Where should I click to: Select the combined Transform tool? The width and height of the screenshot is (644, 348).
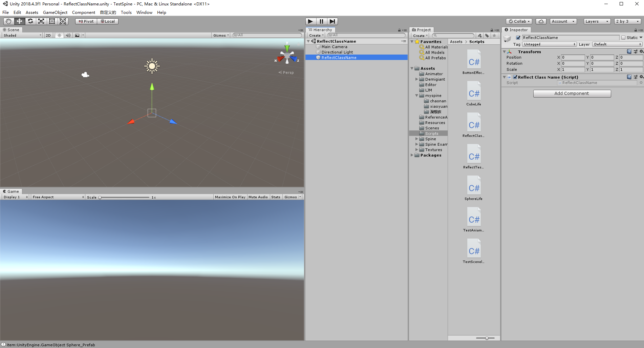click(63, 21)
